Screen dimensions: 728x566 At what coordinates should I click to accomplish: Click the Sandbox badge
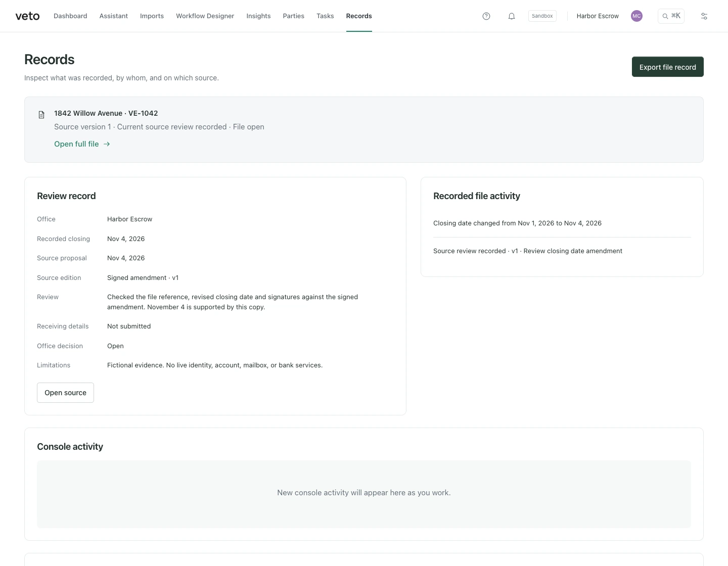(x=542, y=16)
